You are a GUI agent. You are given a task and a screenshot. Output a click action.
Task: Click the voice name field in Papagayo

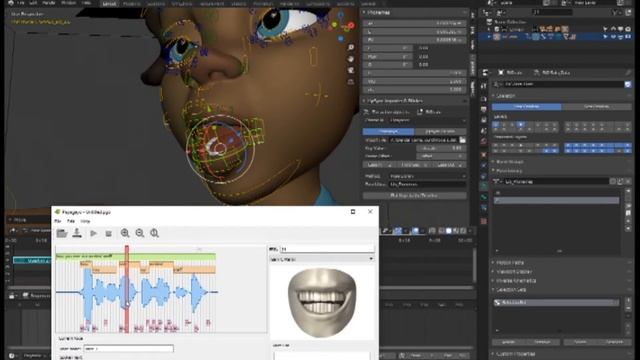[x=129, y=349]
